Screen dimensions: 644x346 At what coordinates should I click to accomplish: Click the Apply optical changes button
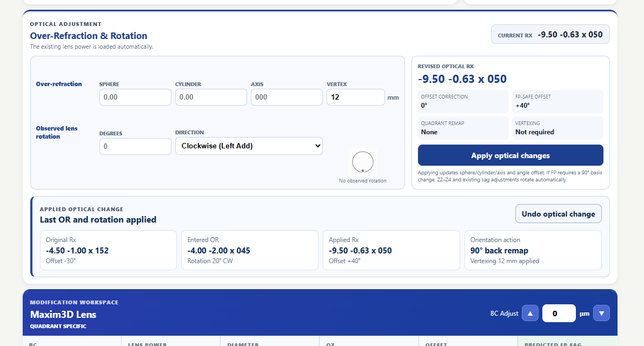coord(510,155)
